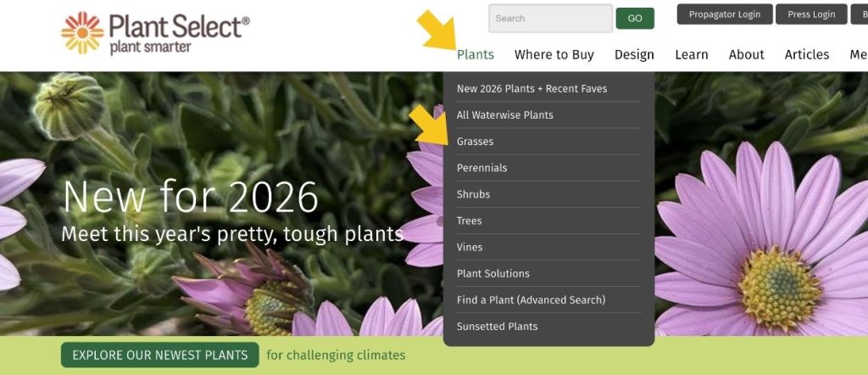This screenshot has width=868, height=375.
Task: Open the Press Login page
Action: click(810, 14)
